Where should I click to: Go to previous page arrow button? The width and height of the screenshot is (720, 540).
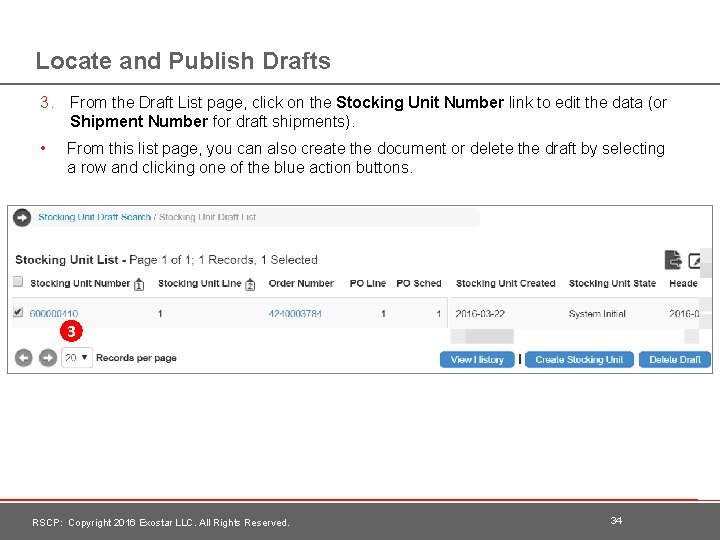tap(23, 358)
